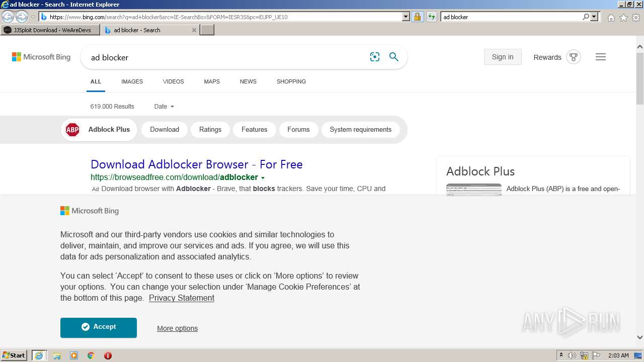
Task: Open the search provider dropdown arrow
Action: click(x=594, y=17)
